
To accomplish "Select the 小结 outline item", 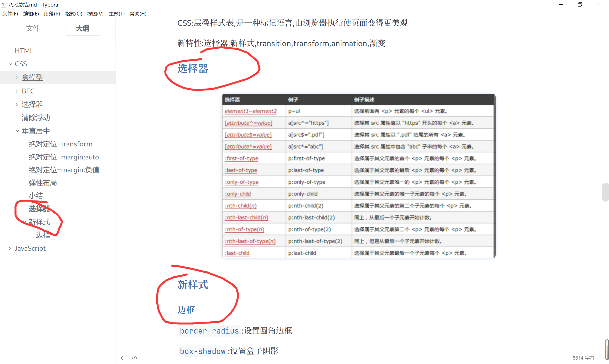I will pyautogui.click(x=36, y=195).
